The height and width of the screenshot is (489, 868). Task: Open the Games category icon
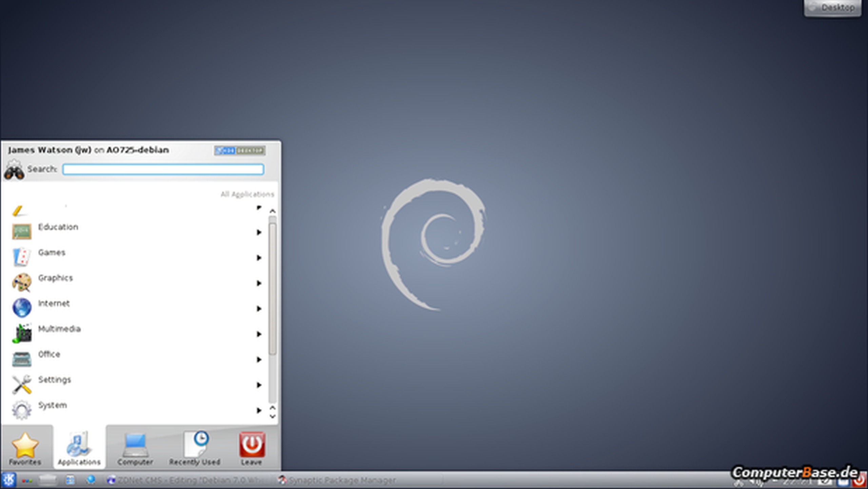pyautogui.click(x=22, y=257)
